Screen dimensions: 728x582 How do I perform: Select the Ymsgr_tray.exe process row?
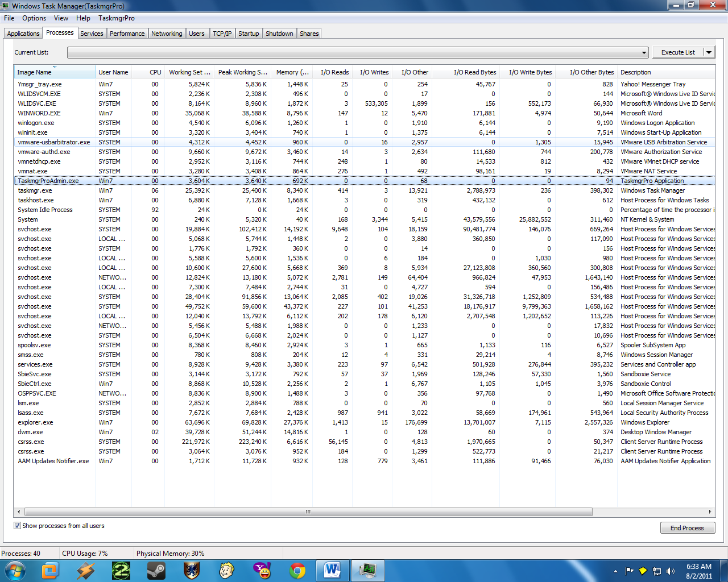(365, 84)
